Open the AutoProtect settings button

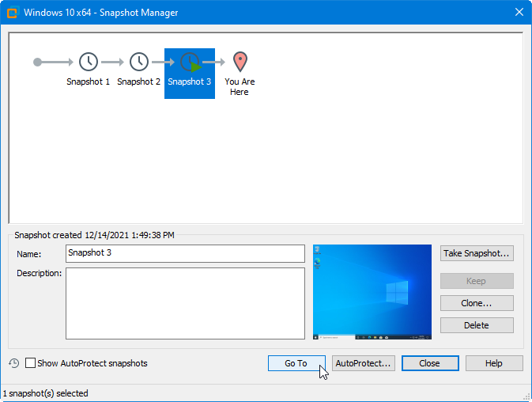pos(364,363)
